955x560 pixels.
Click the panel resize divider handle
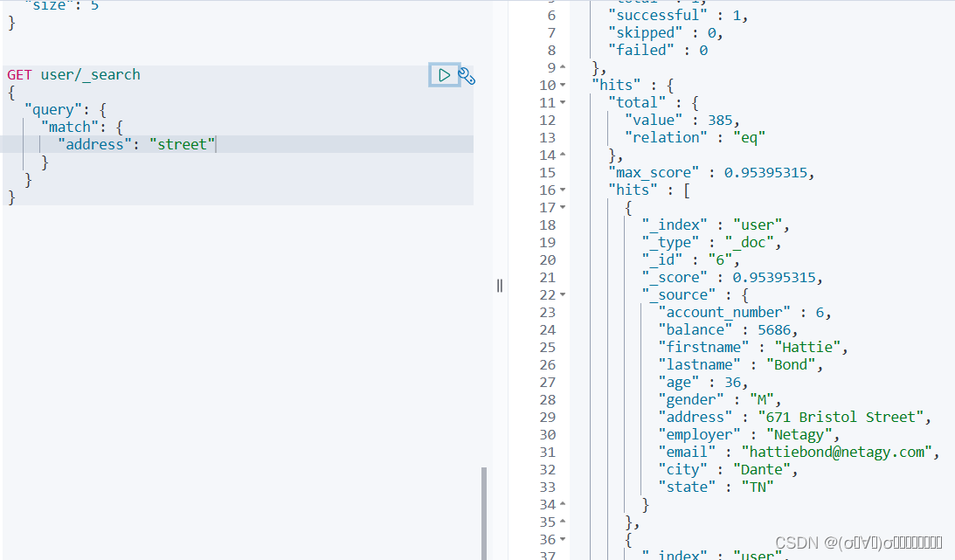[500, 286]
